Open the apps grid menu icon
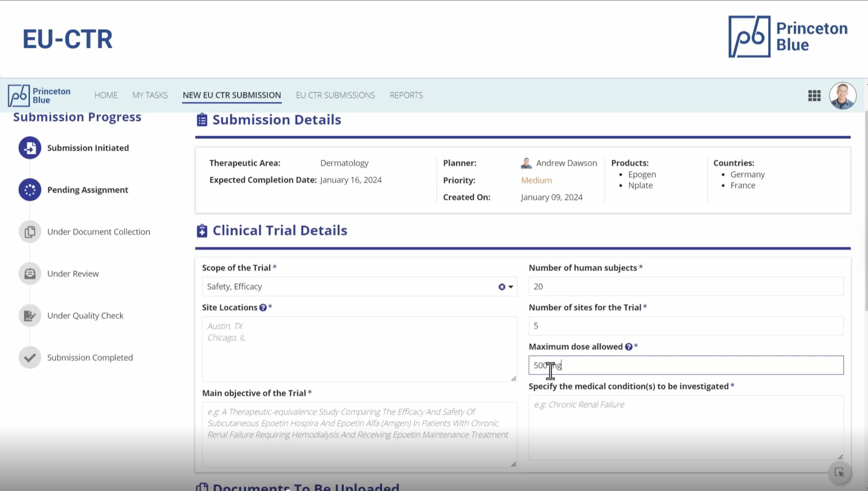This screenshot has width=868, height=491. coord(814,96)
